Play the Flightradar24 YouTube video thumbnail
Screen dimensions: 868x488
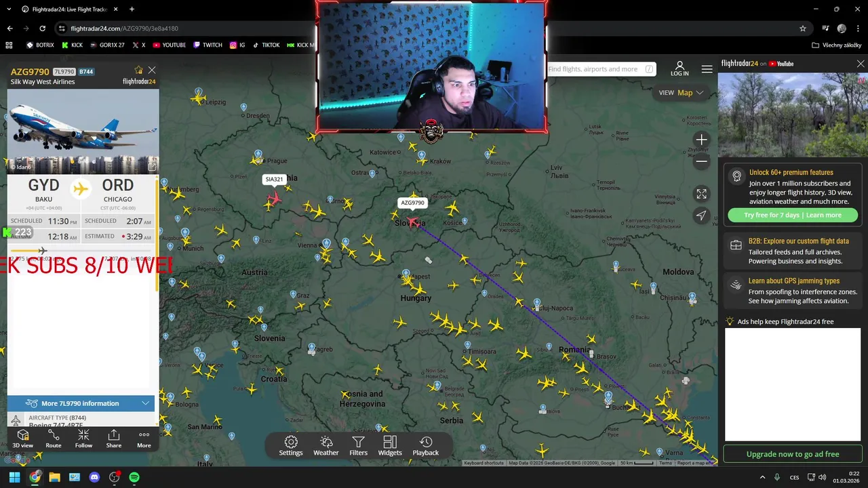pyautogui.click(x=792, y=115)
